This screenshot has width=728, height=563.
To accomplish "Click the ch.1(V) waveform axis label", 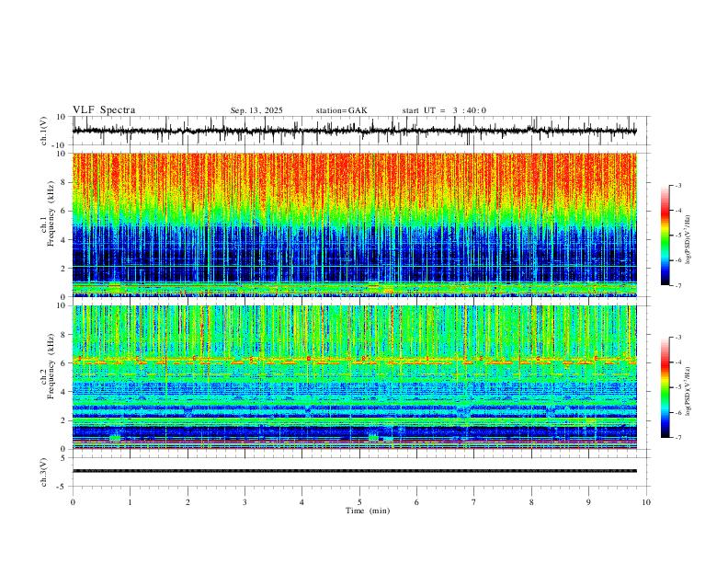I will (44, 131).
